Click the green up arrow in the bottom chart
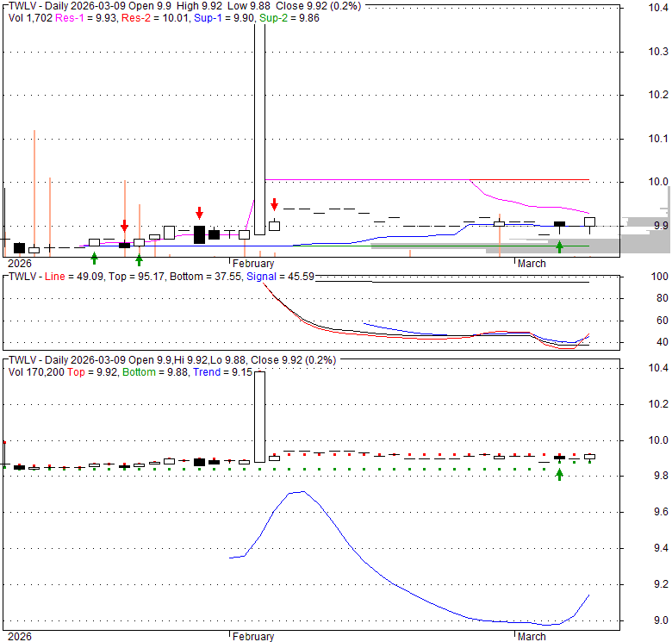Screen dimensions: 672x642 [x=559, y=474]
